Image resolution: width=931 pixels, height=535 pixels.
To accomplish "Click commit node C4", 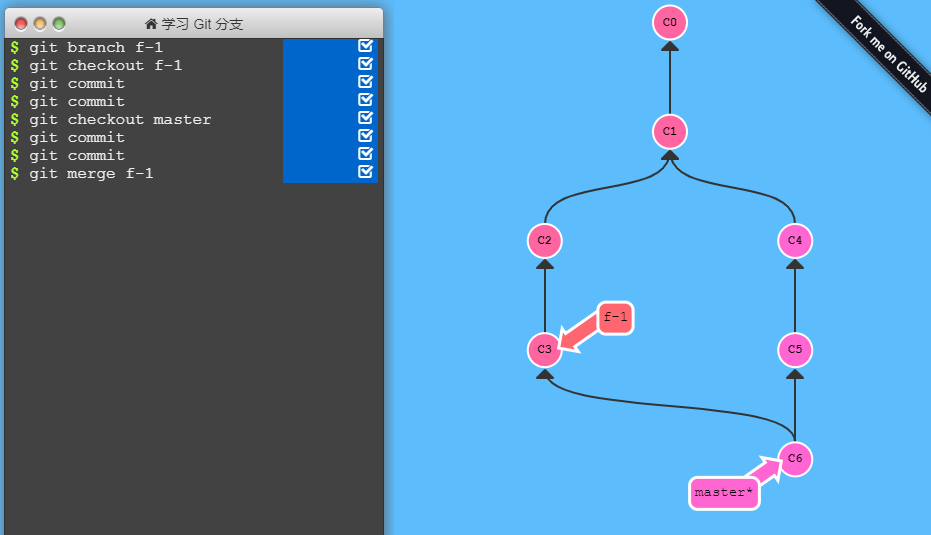I will (795, 240).
